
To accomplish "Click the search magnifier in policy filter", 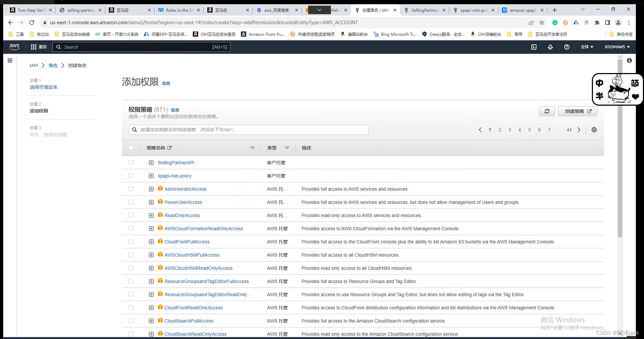I will coord(135,130).
